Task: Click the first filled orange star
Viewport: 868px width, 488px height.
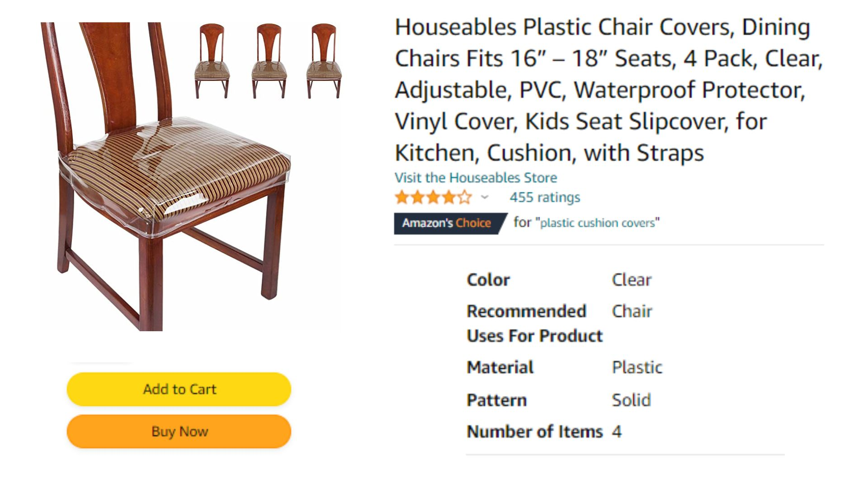Action: (402, 197)
